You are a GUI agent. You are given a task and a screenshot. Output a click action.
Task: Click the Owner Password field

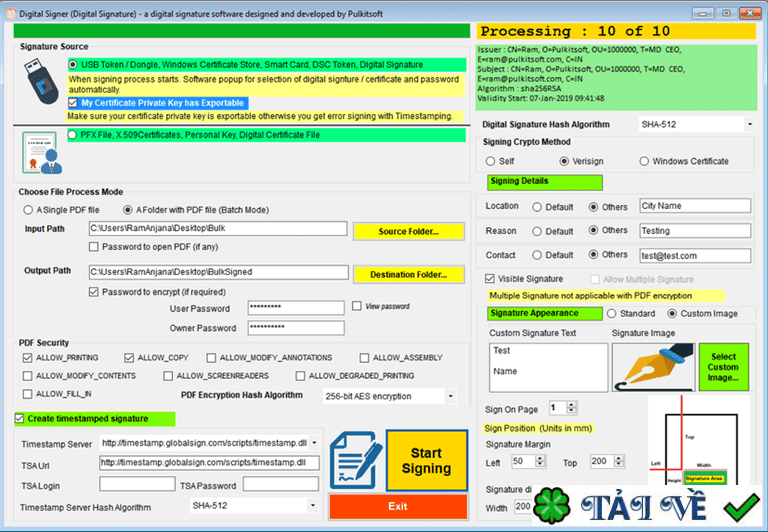coord(296,328)
